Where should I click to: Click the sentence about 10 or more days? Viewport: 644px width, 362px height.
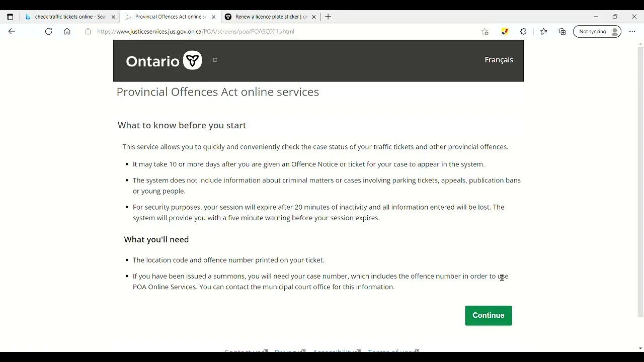[308, 164]
